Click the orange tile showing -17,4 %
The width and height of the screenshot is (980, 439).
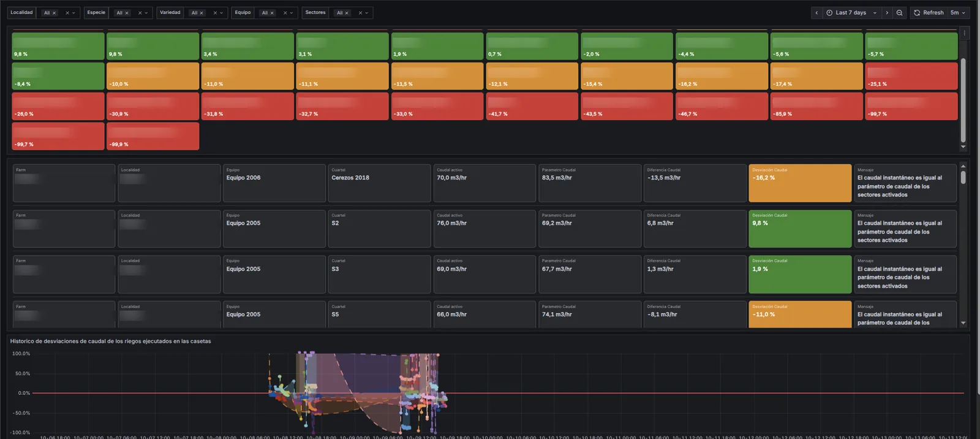click(816, 76)
